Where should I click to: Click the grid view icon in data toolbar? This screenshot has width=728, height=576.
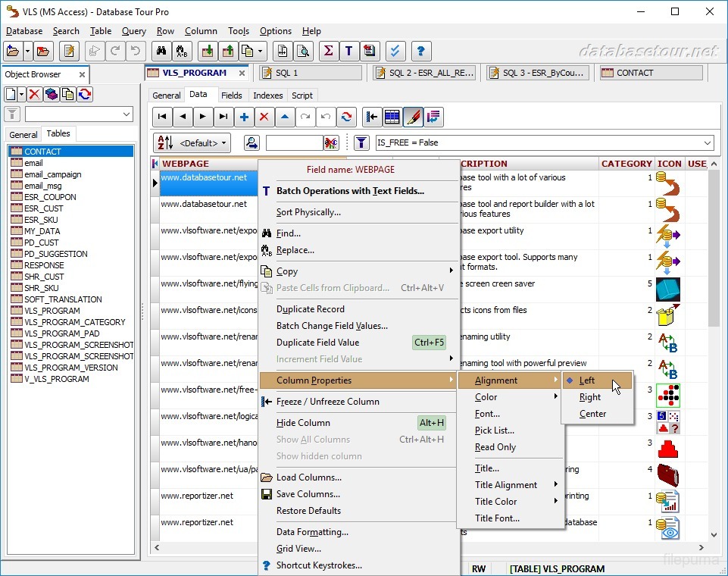coord(392,117)
